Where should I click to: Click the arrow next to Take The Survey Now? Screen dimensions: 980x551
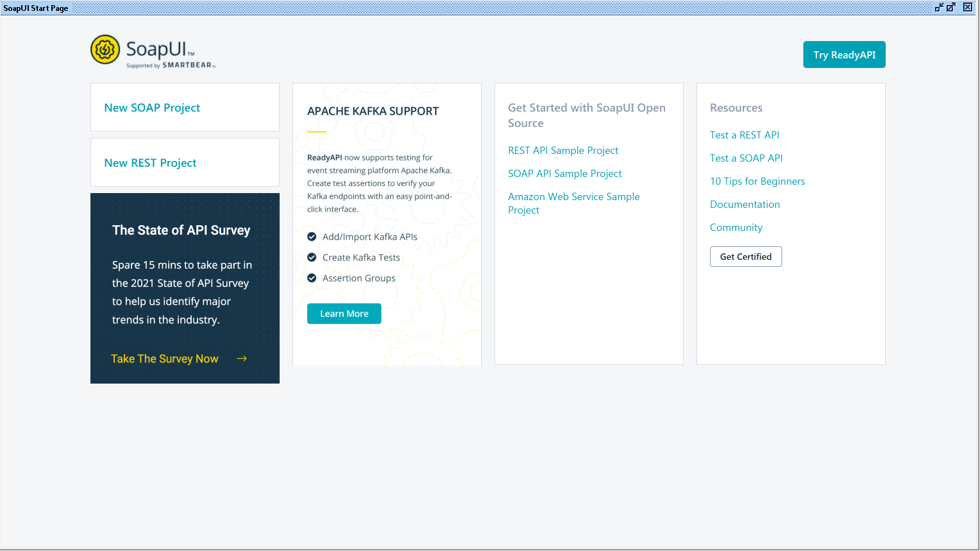pyautogui.click(x=242, y=359)
